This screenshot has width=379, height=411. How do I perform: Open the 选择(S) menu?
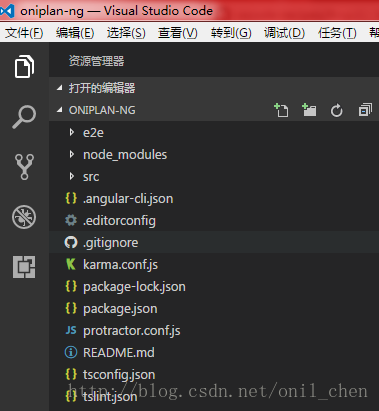click(126, 33)
